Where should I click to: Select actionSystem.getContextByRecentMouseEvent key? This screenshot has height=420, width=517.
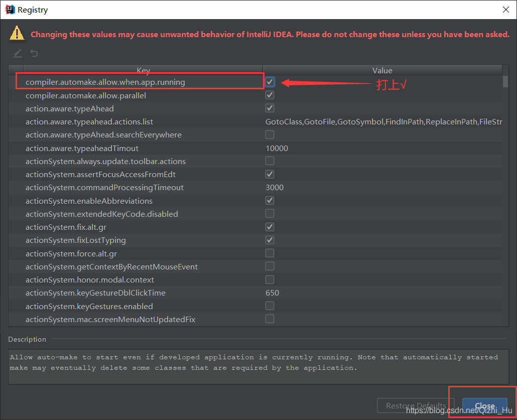pyautogui.click(x=112, y=267)
